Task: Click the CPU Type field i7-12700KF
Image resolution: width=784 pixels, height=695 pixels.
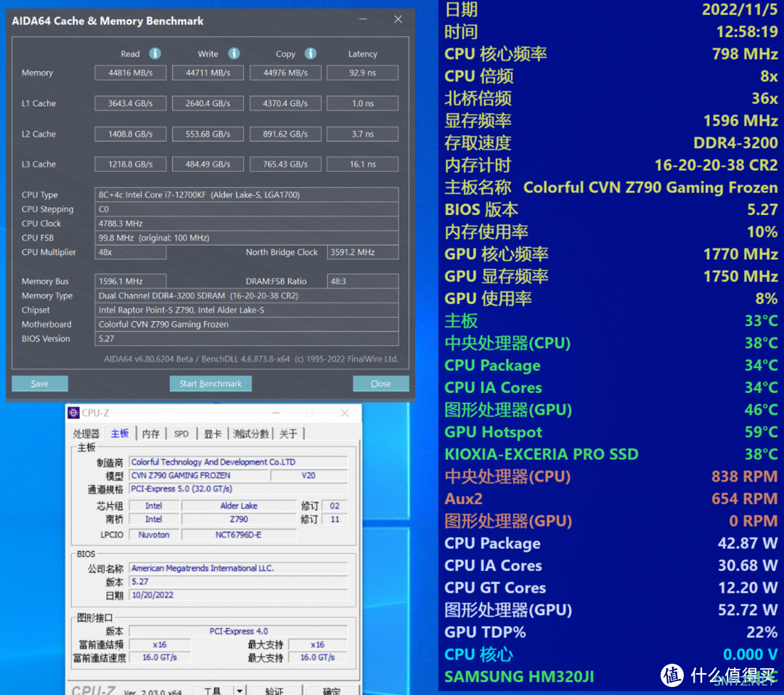Action: [x=247, y=195]
